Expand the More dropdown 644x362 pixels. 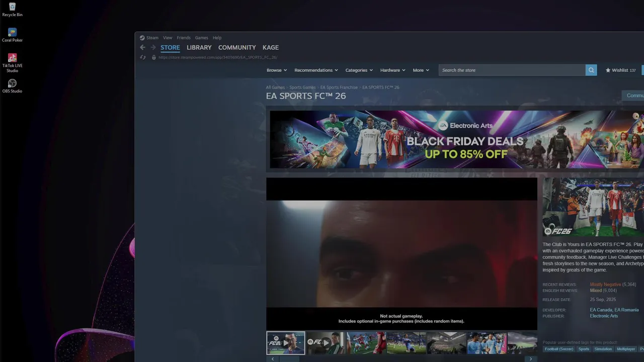pyautogui.click(x=421, y=70)
